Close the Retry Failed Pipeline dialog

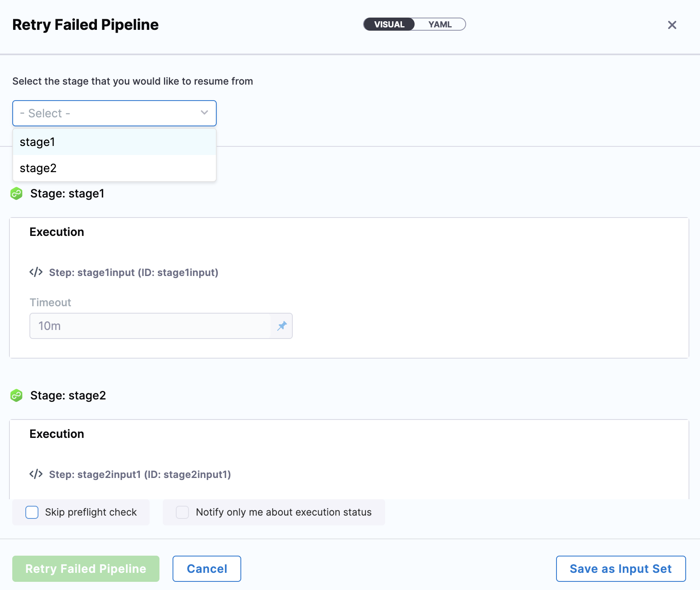(672, 25)
